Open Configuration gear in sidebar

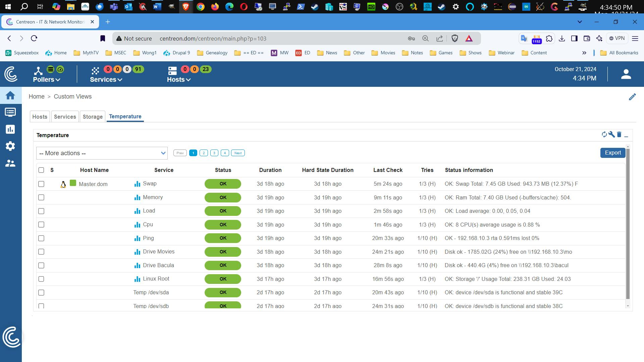(10, 146)
